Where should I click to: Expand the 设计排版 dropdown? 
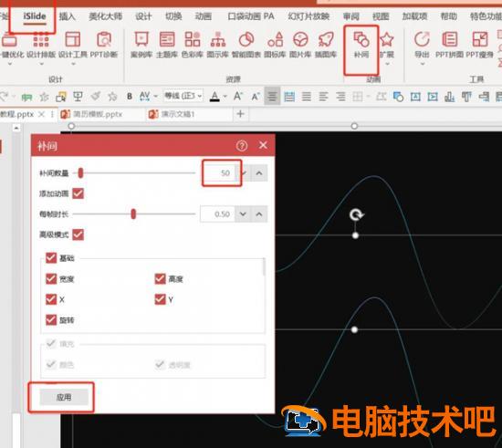(41, 64)
